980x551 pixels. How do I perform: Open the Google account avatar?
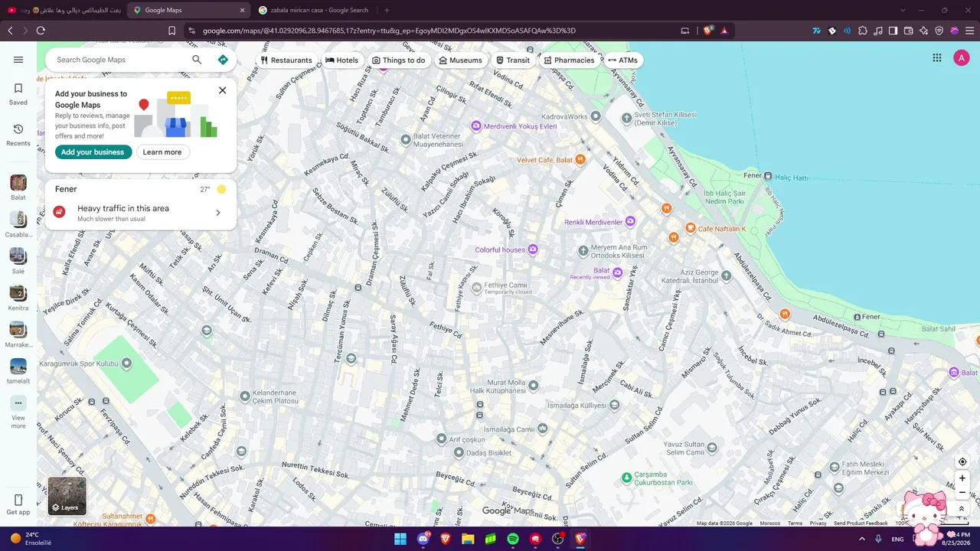coord(961,57)
